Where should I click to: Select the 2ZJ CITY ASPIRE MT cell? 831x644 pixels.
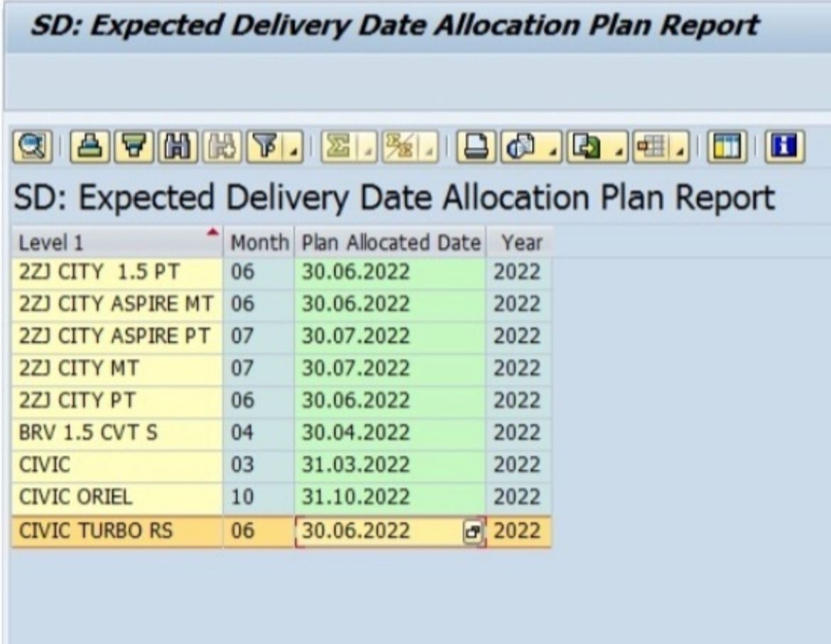point(117,305)
